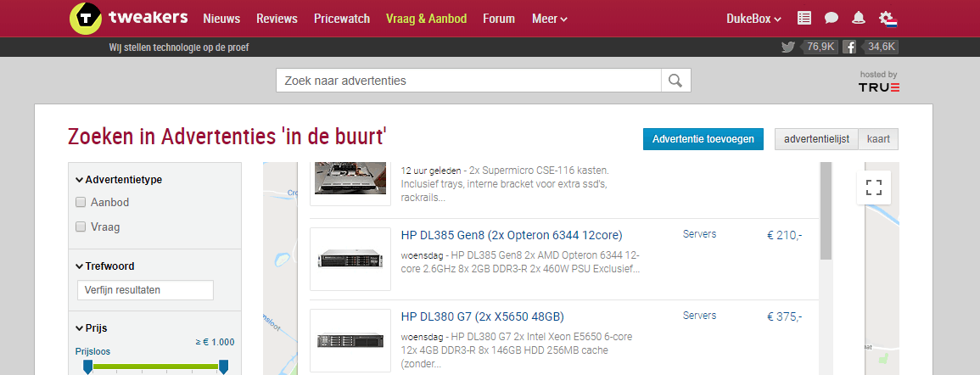Click the minimum price slider handle

[x=88, y=367]
